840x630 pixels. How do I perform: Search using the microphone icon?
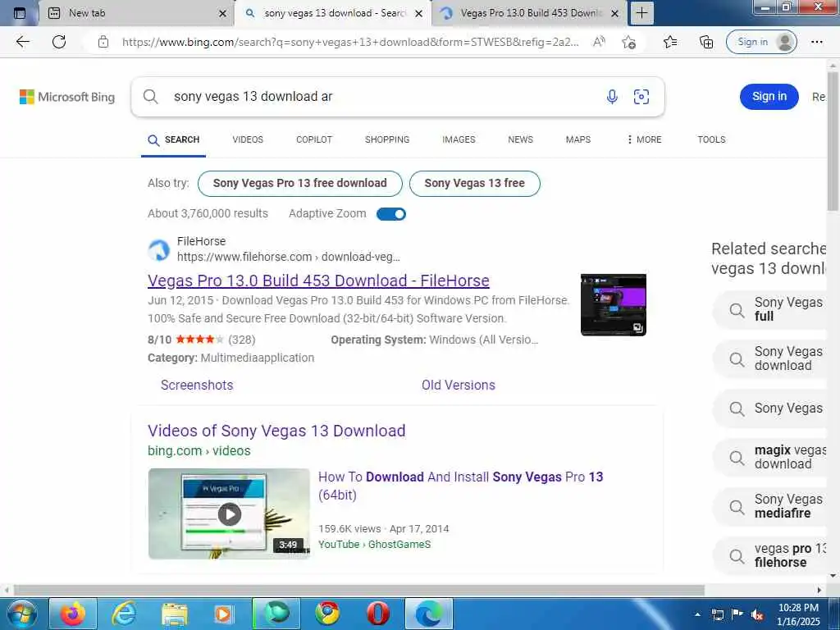pos(612,97)
